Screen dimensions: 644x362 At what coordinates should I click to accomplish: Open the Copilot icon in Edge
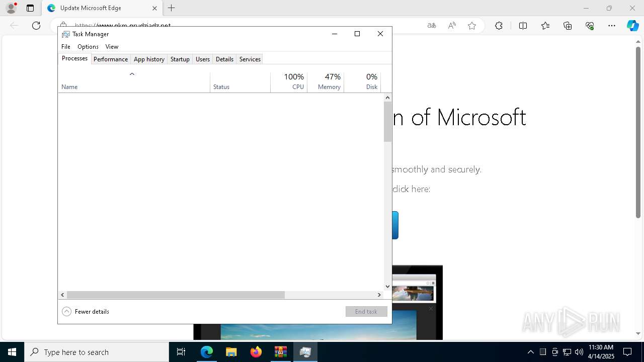tap(632, 26)
